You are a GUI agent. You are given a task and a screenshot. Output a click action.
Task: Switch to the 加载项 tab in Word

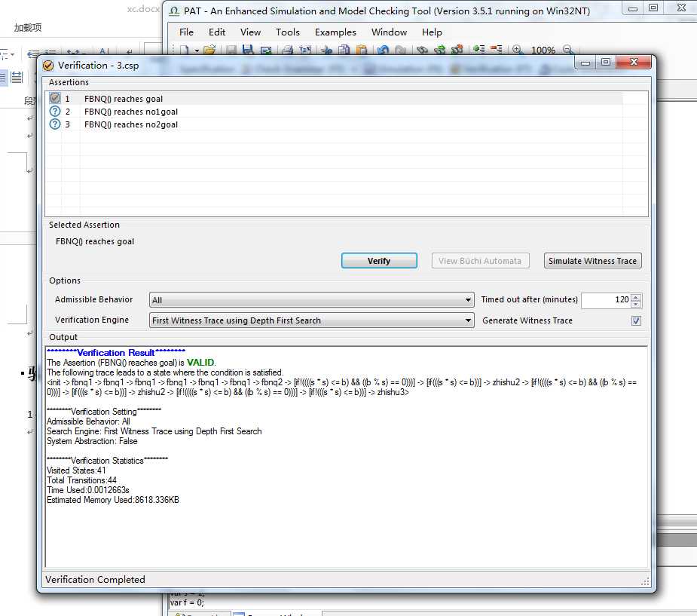(28, 28)
